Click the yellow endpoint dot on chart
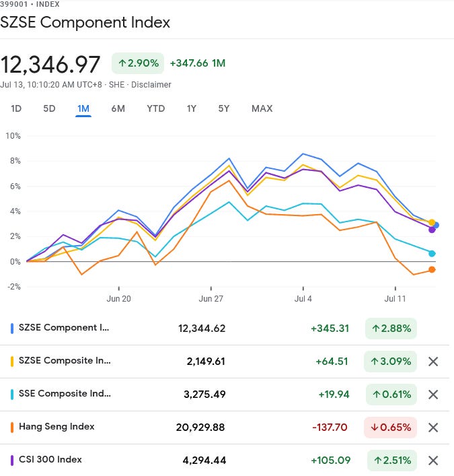The height and width of the screenshot is (476, 454). coord(432,223)
